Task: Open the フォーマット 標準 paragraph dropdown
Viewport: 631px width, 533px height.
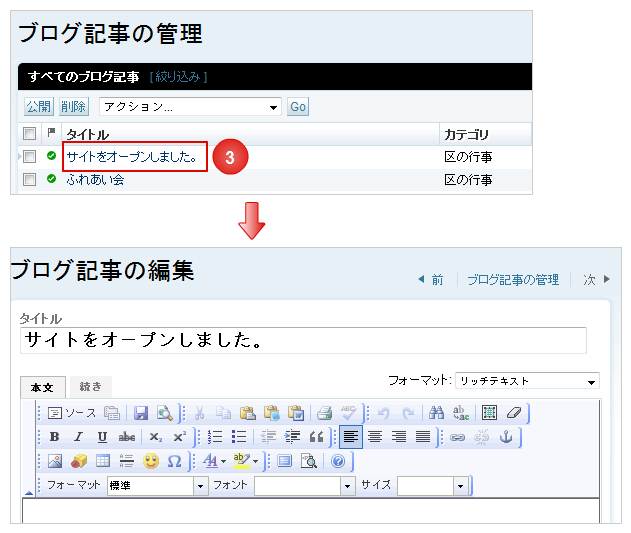Action: click(x=158, y=486)
